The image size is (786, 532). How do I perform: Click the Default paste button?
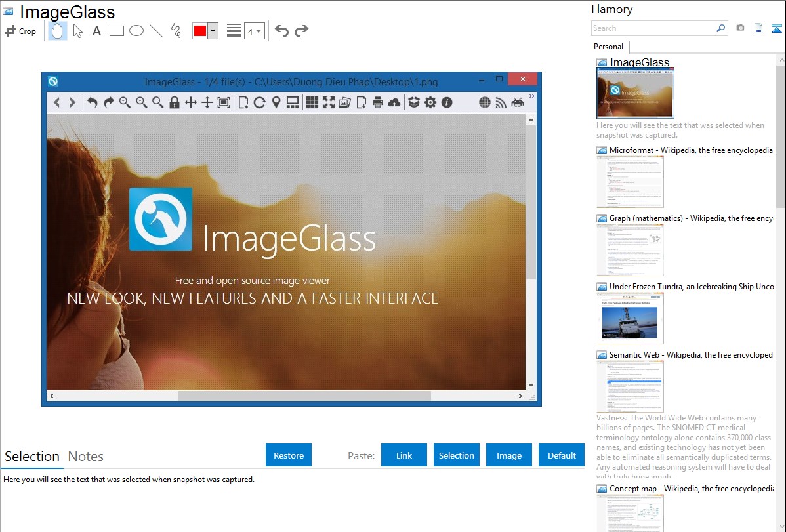(x=562, y=455)
